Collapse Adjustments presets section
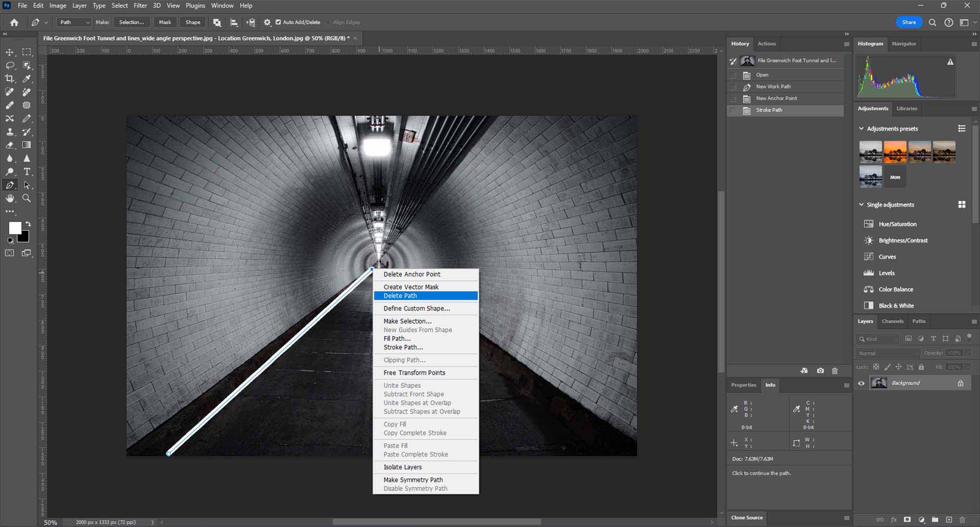The image size is (980, 527). [861, 128]
